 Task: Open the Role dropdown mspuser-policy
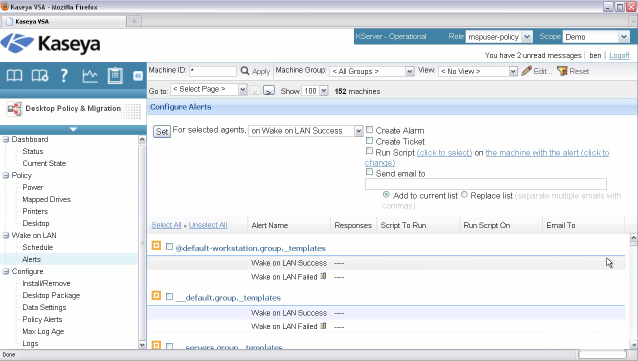tap(499, 37)
